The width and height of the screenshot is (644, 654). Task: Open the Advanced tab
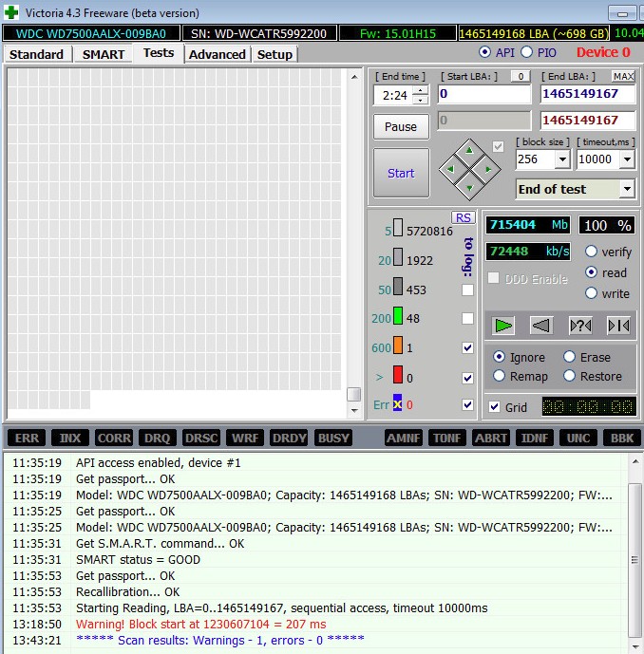pos(217,54)
